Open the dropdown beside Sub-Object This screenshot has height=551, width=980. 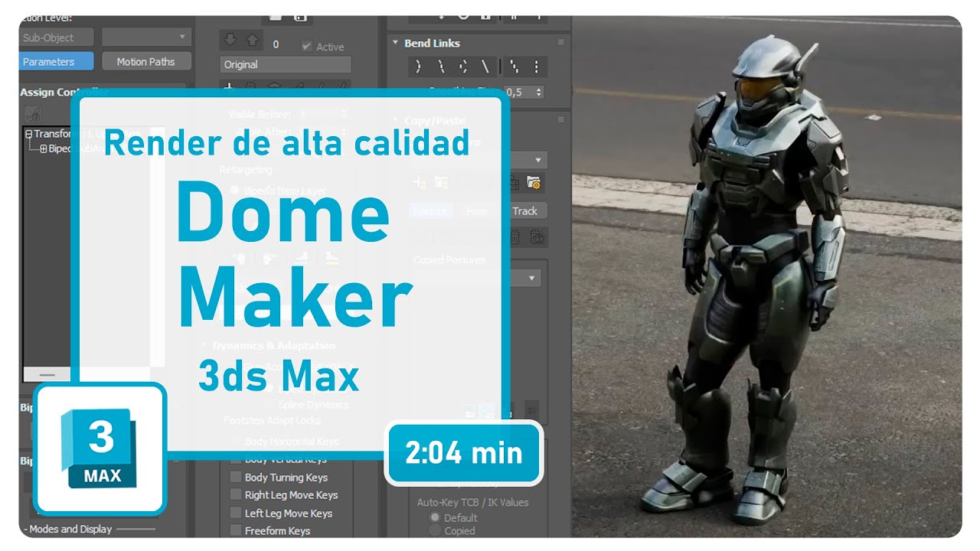click(x=146, y=37)
